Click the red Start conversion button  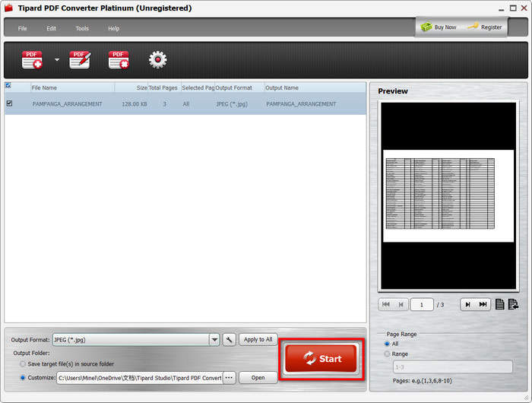321,359
